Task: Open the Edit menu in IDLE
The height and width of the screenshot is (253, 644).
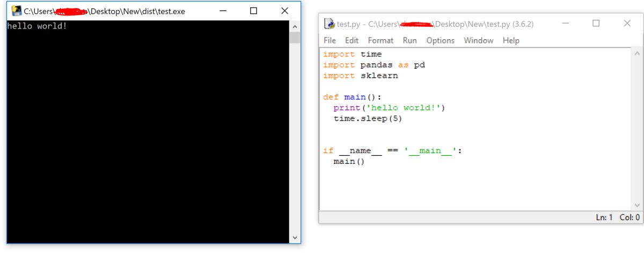Action: pos(352,40)
